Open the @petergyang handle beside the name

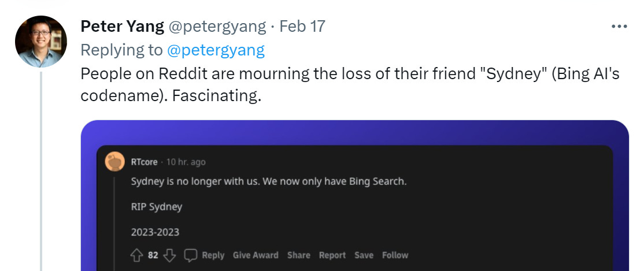(x=217, y=27)
